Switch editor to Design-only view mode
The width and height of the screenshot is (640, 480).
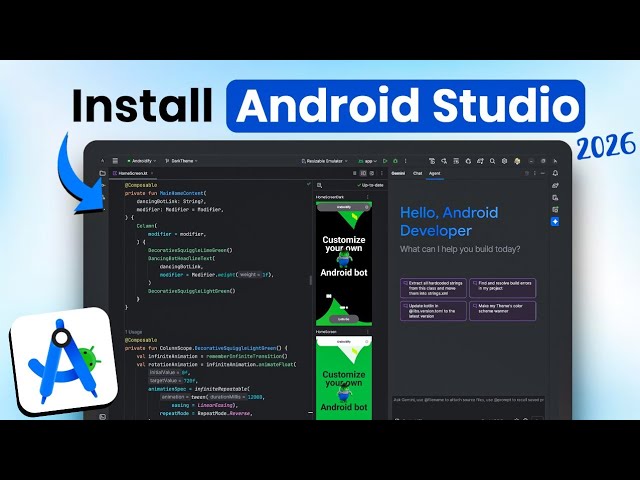[372, 173]
